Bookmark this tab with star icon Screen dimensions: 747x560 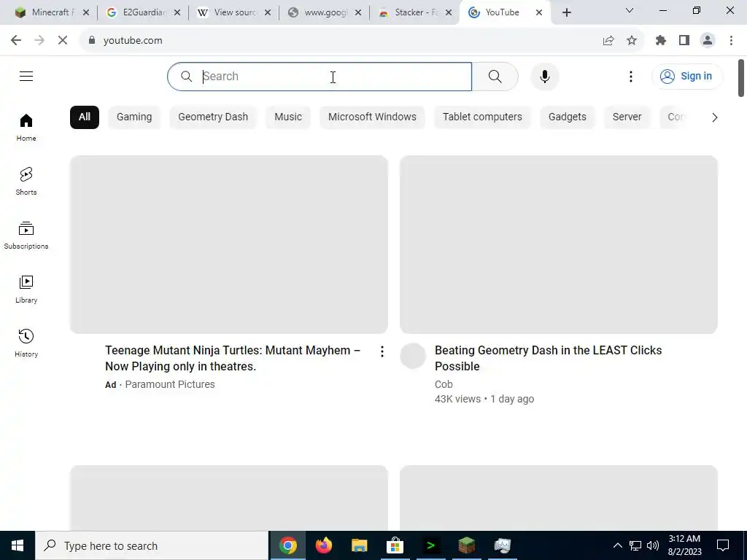click(x=632, y=41)
